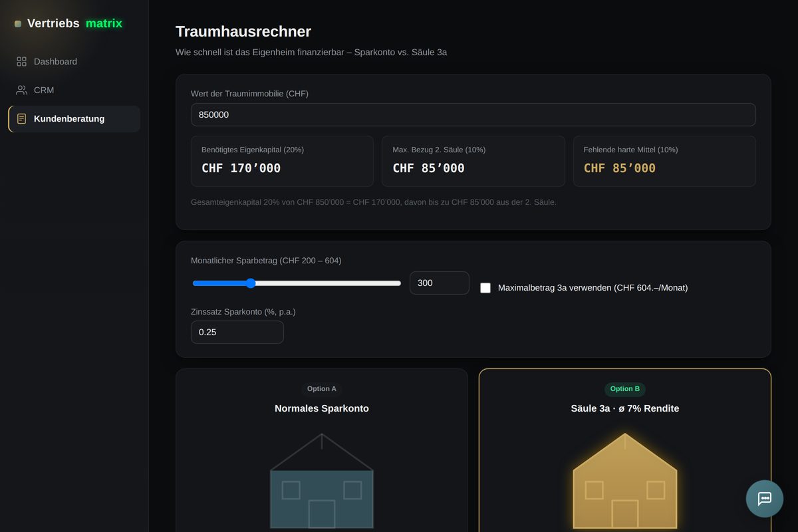This screenshot has height=532, width=798.
Task: Click the Option A badge
Action: [x=322, y=389]
